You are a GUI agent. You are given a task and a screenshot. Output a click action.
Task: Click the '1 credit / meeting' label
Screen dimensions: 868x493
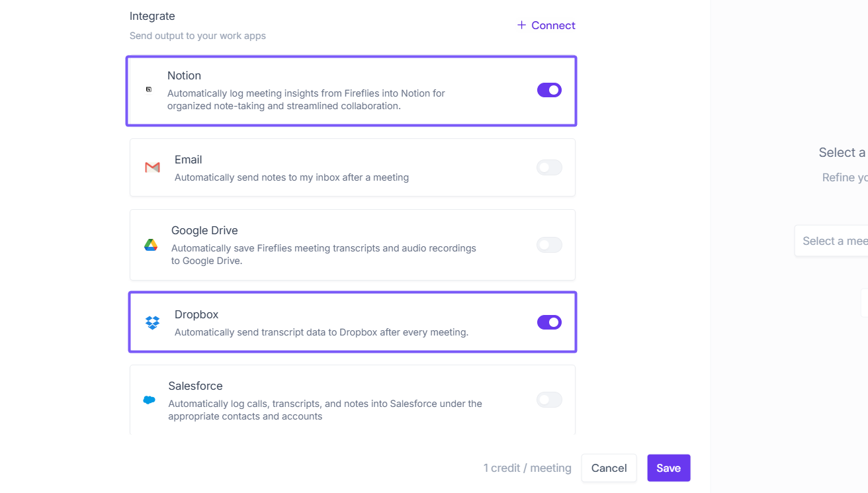click(x=527, y=468)
